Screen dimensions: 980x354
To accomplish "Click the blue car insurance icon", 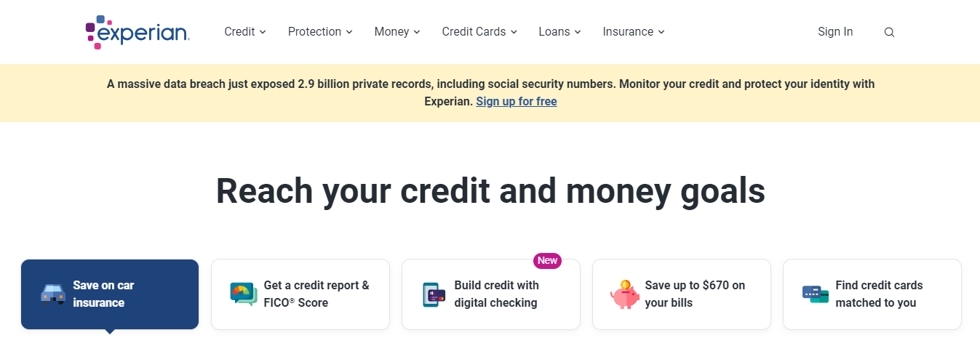I will tap(53, 294).
